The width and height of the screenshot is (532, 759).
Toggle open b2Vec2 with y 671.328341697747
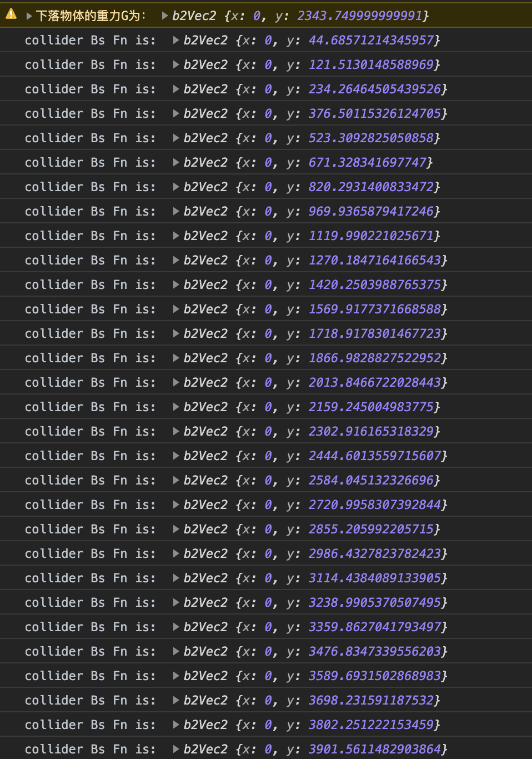tap(176, 162)
